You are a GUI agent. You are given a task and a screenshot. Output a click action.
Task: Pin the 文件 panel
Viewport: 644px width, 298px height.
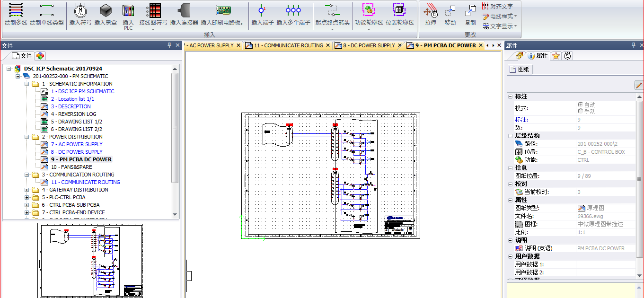tap(169, 45)
